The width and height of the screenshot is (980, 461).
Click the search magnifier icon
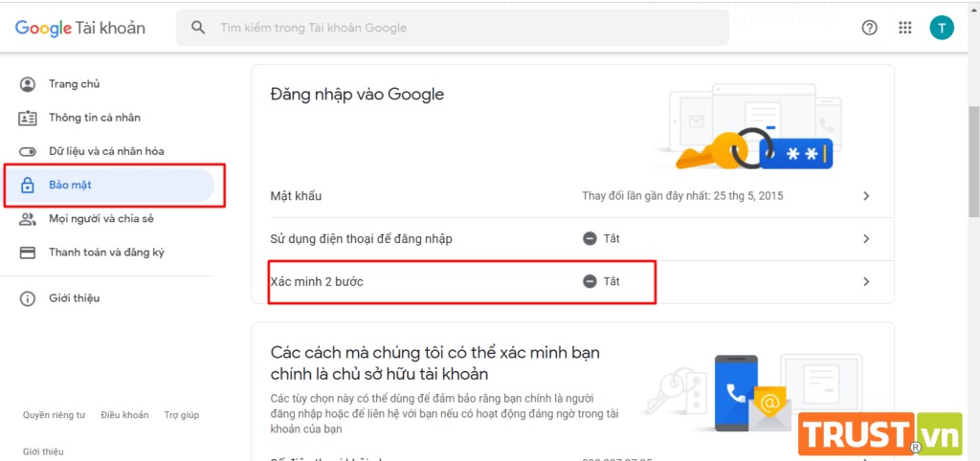(198, 28)
